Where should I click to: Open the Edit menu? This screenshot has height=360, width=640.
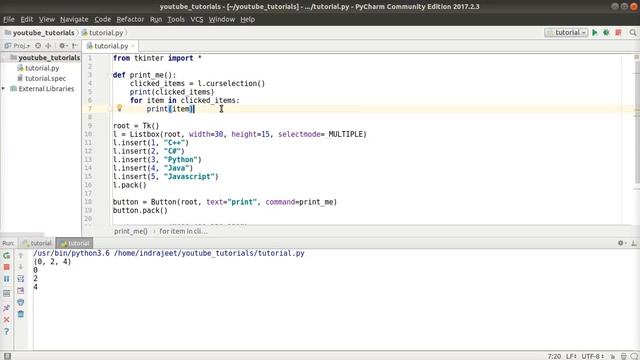point(27,19)
